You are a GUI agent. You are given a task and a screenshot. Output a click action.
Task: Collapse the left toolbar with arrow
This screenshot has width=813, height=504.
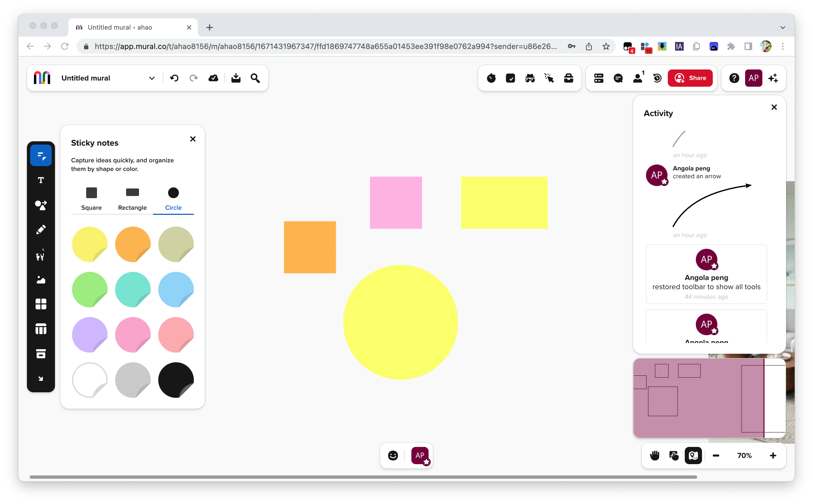point(41,378)
